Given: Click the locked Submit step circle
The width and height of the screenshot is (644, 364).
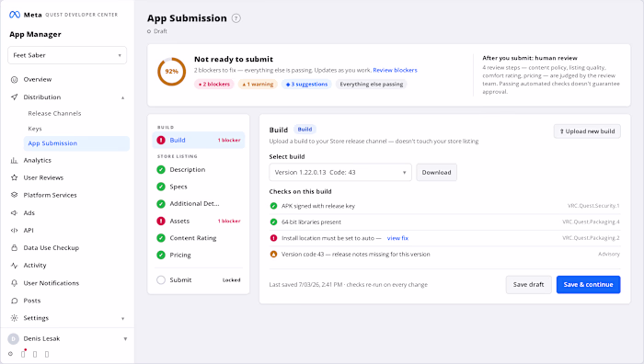Looking at the screenshot, I should click(161, 279).
